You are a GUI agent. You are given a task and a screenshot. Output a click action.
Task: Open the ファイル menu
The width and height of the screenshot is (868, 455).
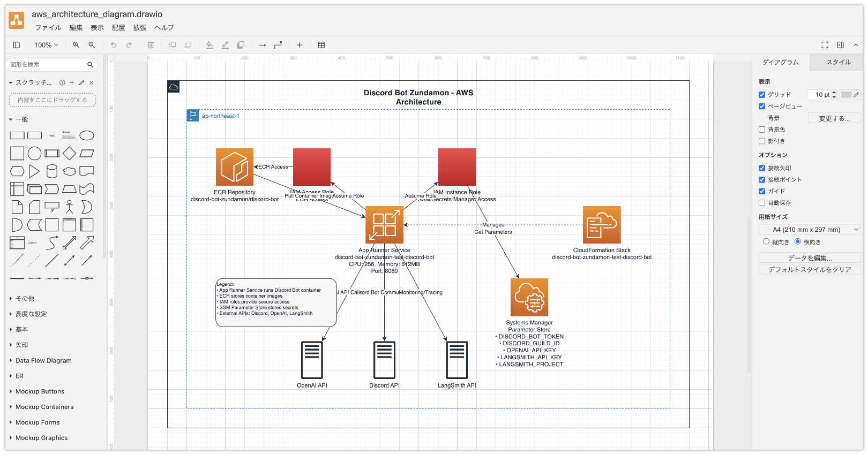[x=48, y=28]
